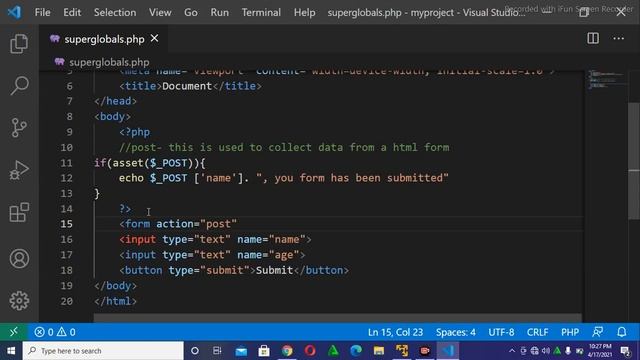Click the //post- comment line
The image size is (640, 360).
click(x=284, y=147)
